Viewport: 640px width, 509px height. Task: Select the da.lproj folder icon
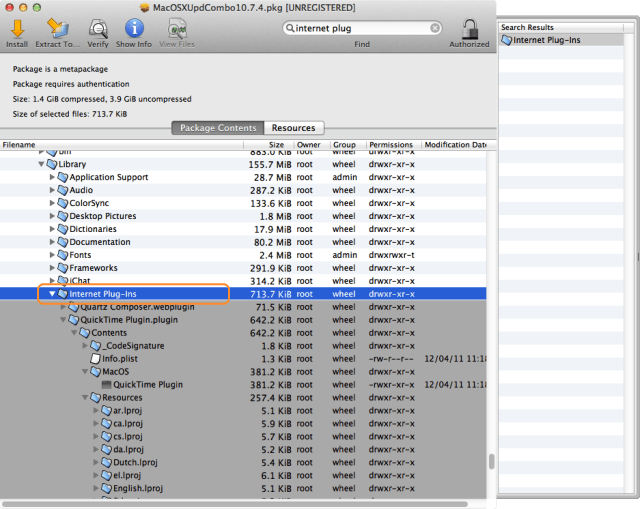click(106, 449)
